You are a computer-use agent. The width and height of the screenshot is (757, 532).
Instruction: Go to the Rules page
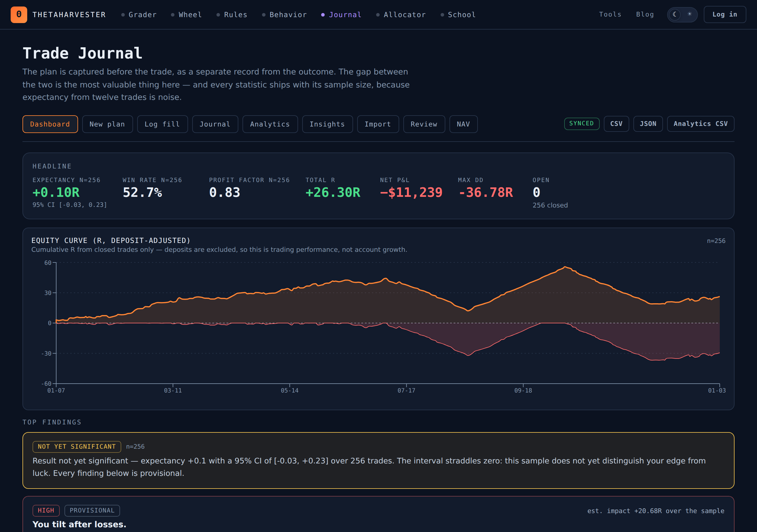232,15
